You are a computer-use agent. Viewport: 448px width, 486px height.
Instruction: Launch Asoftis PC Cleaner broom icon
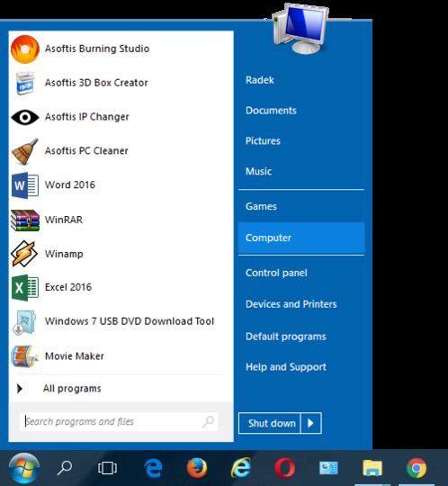(25, 151)
